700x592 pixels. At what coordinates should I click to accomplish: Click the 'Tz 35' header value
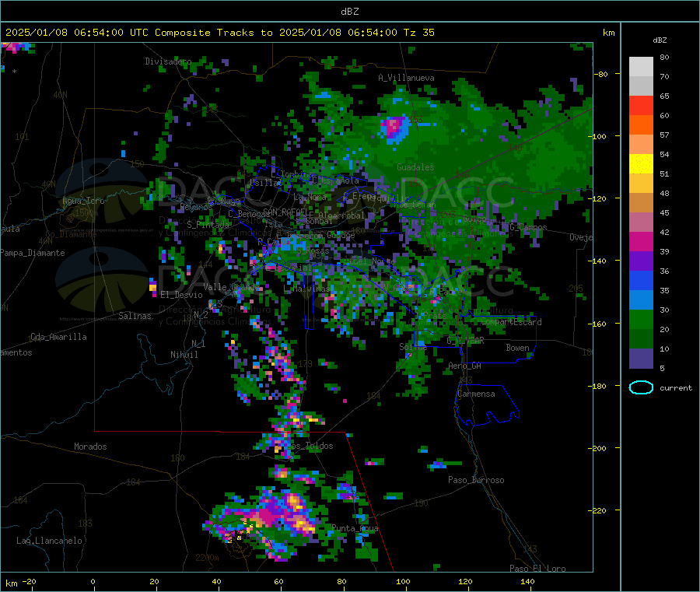coord(418,33)
